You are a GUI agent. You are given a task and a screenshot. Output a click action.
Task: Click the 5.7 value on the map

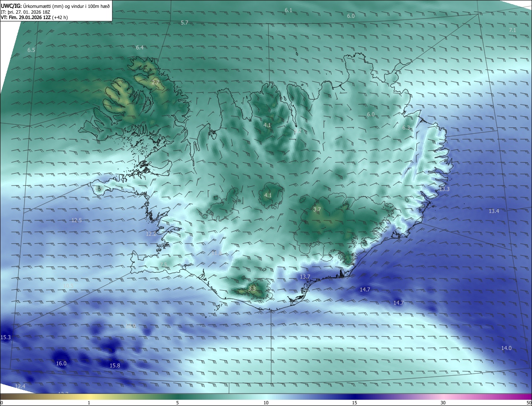pyautogui.click(x=185, y=22)
